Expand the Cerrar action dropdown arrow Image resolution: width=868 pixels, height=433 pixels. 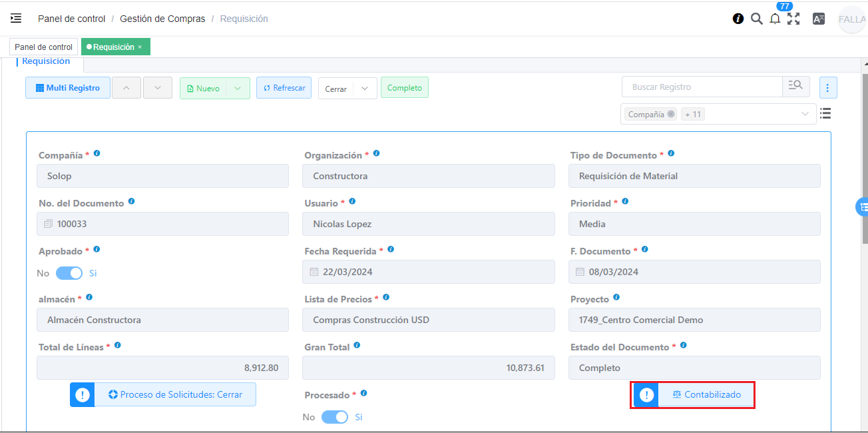(365, 89)
